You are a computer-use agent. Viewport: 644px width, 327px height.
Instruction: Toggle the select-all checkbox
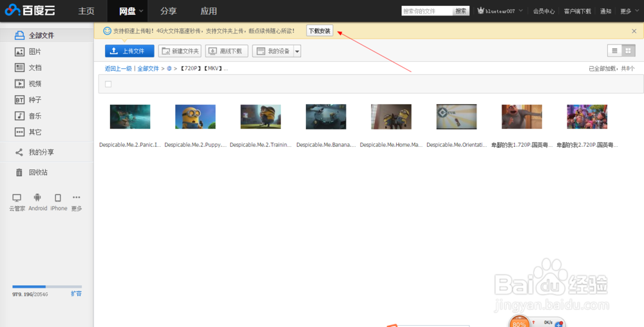(108, 84)
